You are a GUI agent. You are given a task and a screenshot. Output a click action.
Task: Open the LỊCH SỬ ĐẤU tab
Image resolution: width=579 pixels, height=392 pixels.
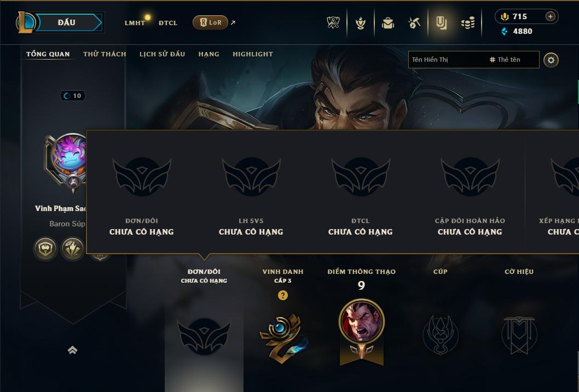[162, 54]
